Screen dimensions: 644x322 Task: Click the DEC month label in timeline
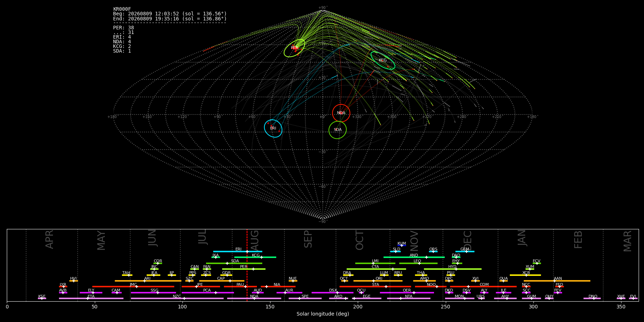468,240
